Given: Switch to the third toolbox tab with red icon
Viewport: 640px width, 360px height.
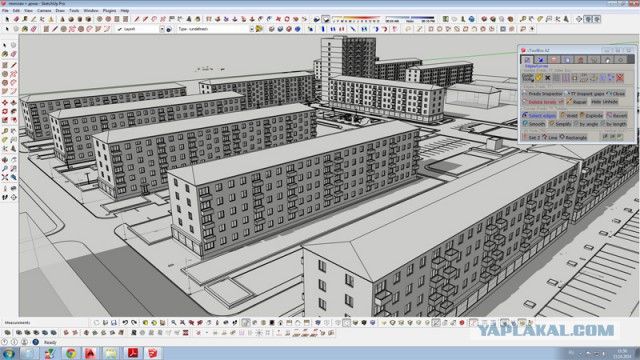Looking at the screenshot, I should (x=554, y=60).
